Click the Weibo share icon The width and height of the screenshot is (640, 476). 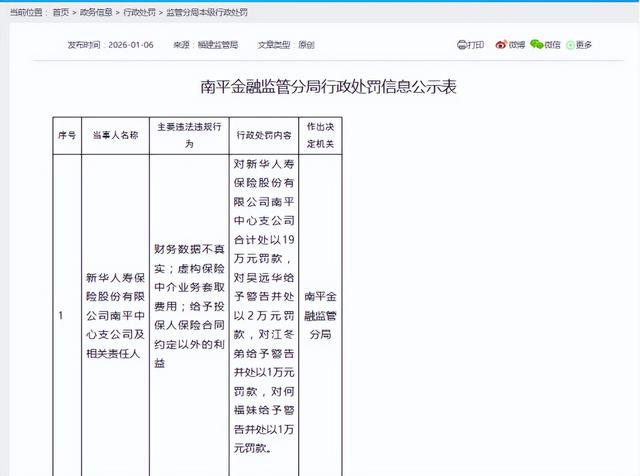click(x=500, y=45)
